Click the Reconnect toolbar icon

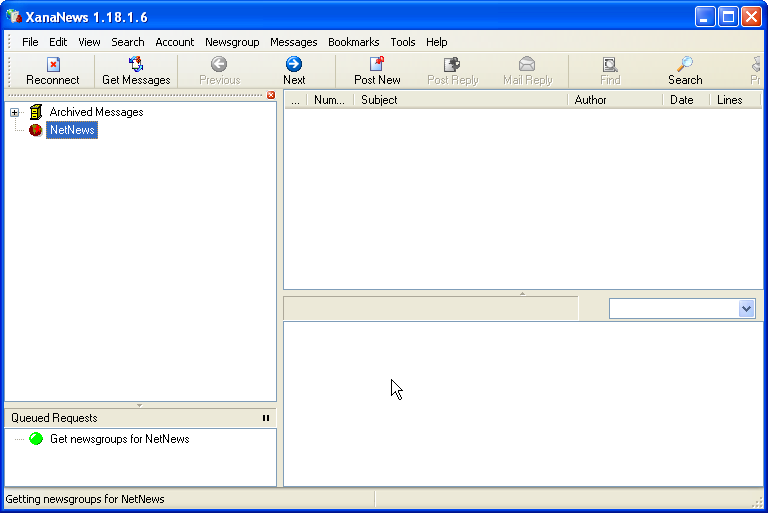[x=53, y=64]
